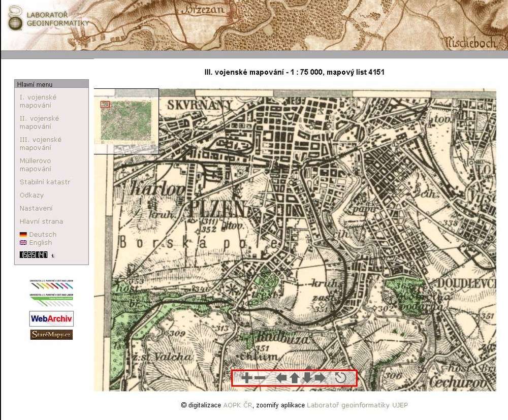Return to Hlavní strana

click(41, 221)
